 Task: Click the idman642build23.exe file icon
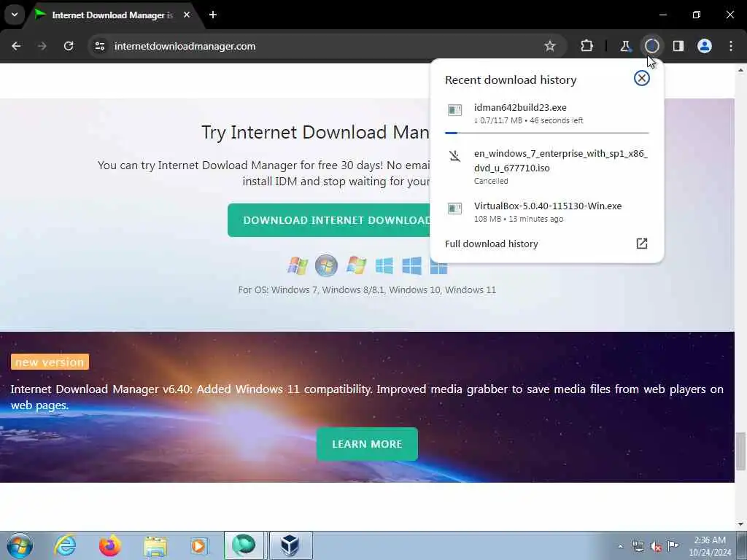pyautogui.click(x=454, y=111)
